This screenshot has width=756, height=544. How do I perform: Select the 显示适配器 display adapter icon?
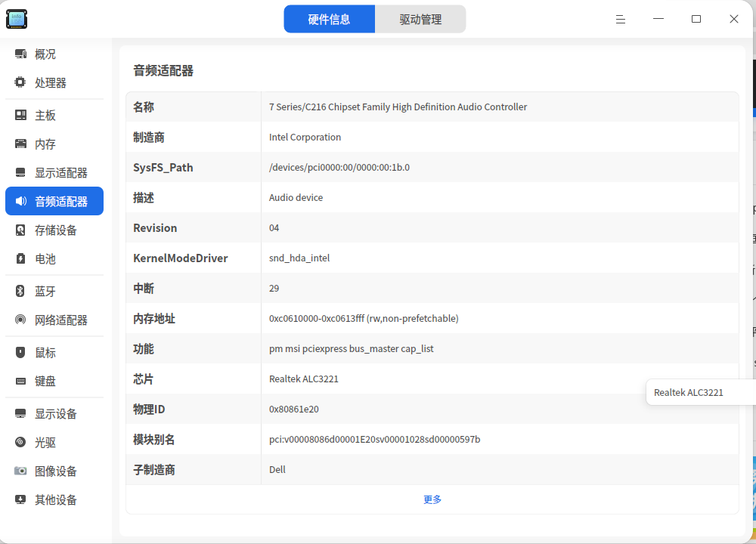tap(20, 172)
